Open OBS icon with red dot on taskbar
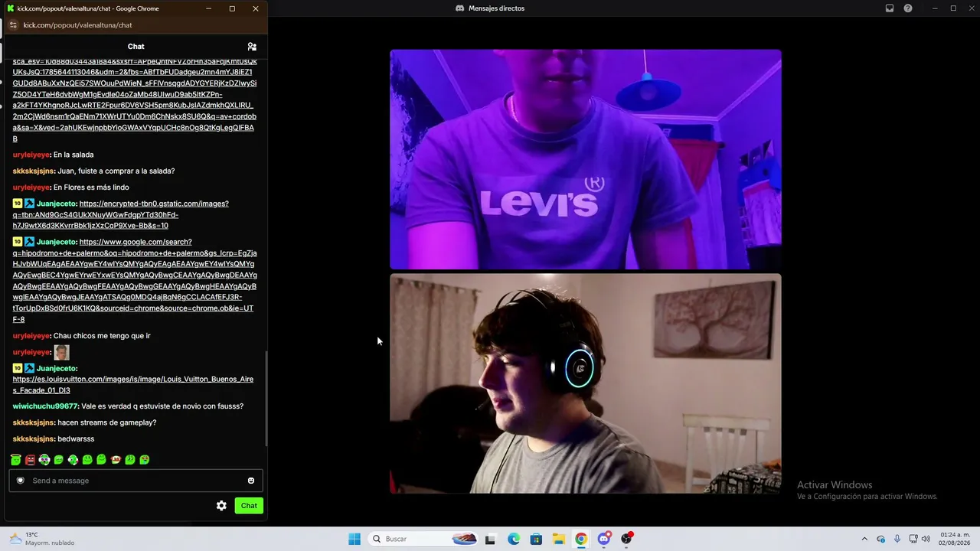This screenshot has width=980, height=551. pos(626,539)
